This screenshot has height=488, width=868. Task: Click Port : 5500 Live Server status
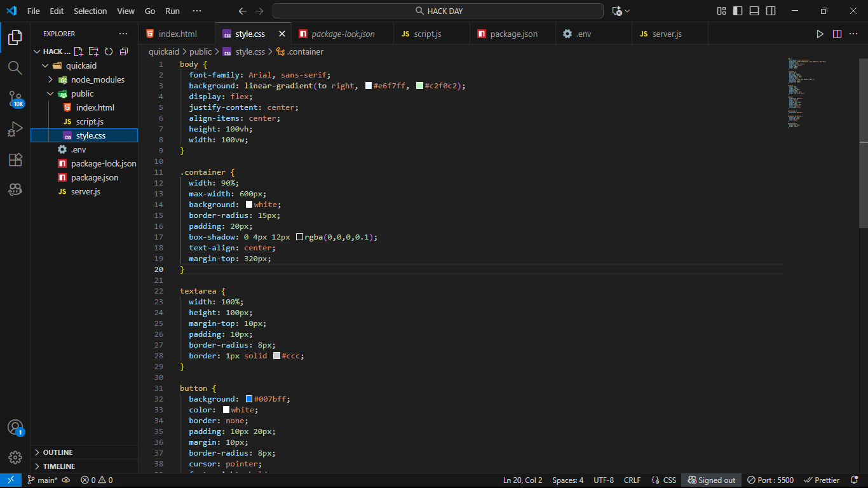(x=770, y=480)
